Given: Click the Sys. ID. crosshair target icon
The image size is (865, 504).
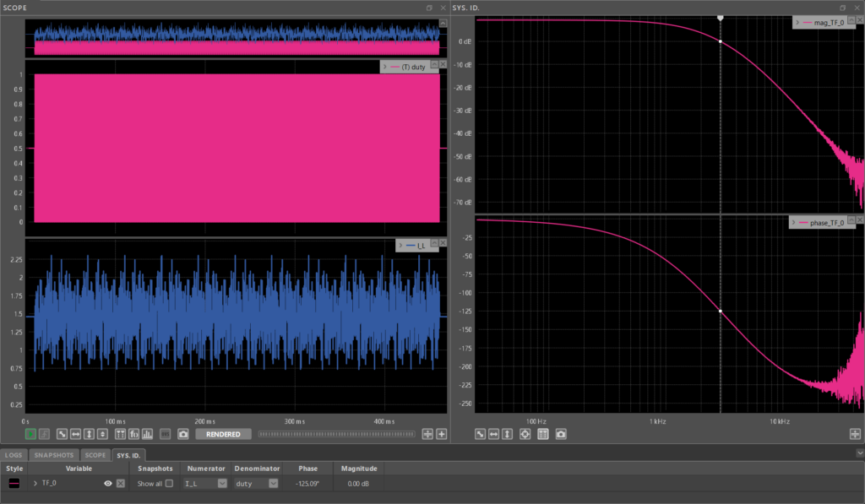Looking at the screenshot, I should click(x=525, y=435).
